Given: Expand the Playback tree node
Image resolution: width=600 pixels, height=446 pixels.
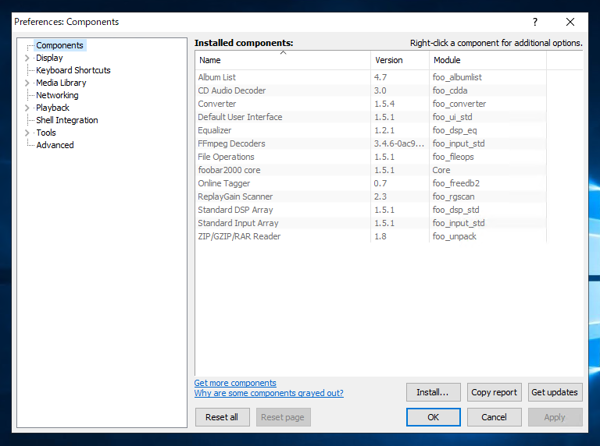Looking at the screenshot, I should [x=27, y=108].
